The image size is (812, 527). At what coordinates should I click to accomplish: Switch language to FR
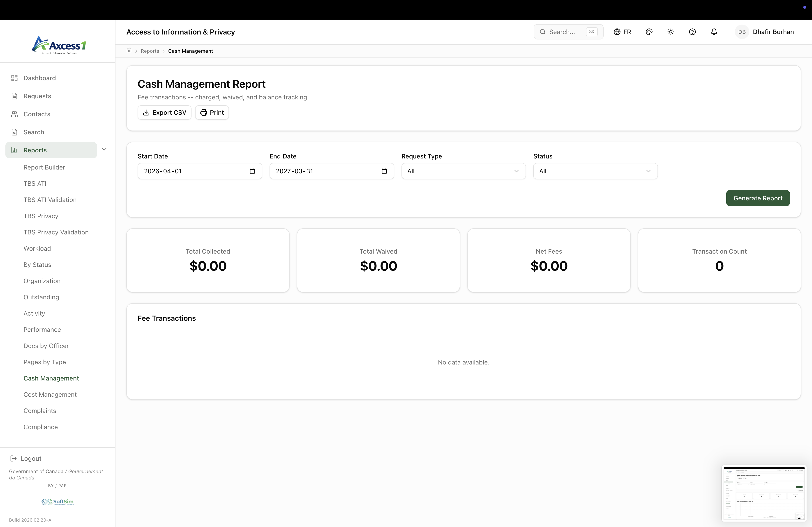click(x=622, y=32)
